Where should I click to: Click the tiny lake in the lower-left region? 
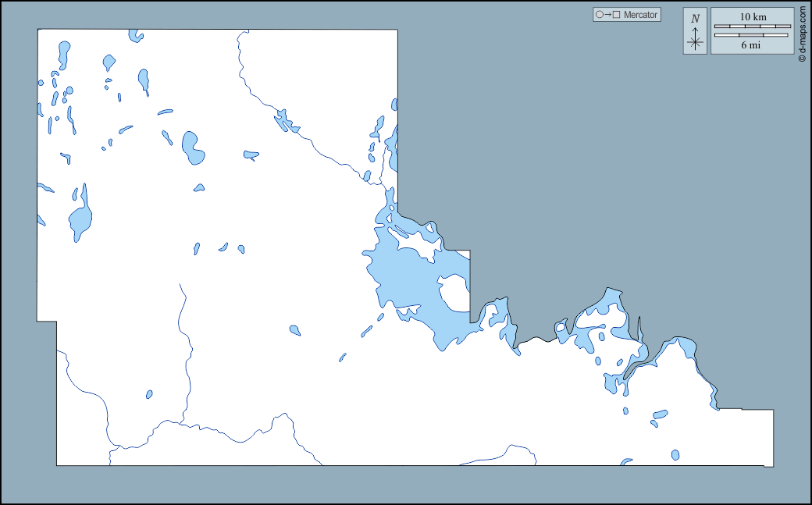[x=149, y=394]
